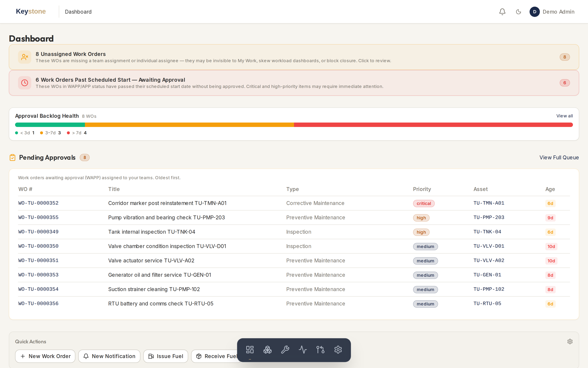The height and width of the screenshot is (368, 588).
Task: Open the activity pulse icon in dock
Action: click(x=303, y=350)
